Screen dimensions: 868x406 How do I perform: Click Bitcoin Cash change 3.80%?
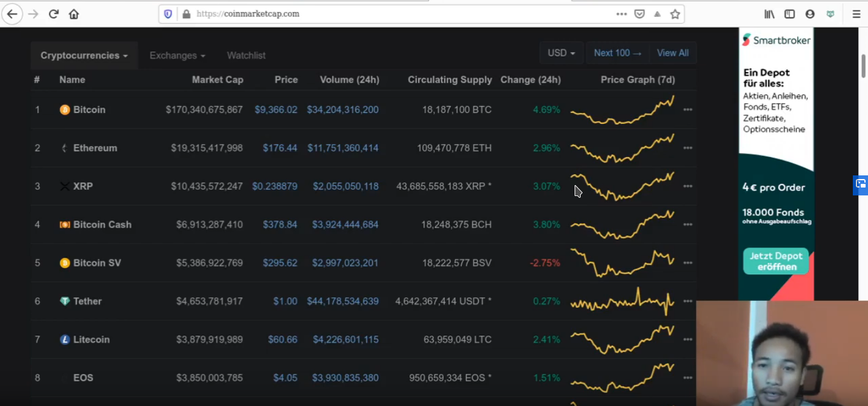click(x=546, y=225)
